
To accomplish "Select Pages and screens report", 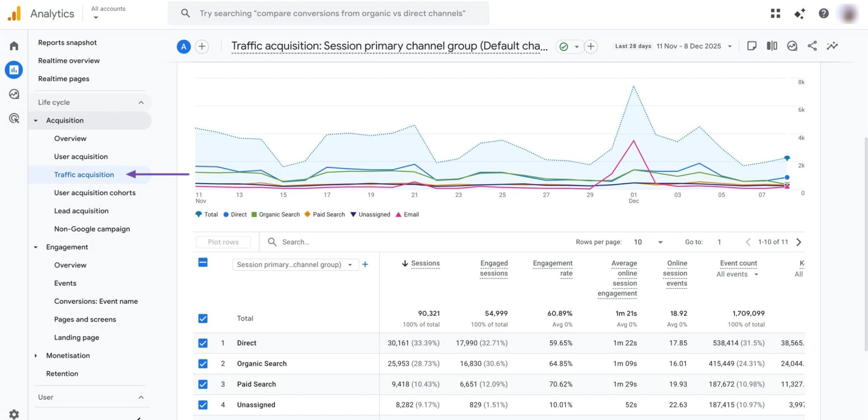I will 85,319.
